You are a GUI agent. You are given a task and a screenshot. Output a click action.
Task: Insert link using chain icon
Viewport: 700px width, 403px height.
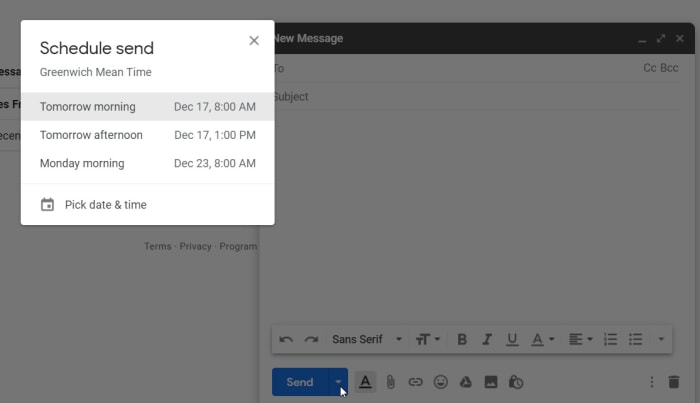[x=416, y=382]
